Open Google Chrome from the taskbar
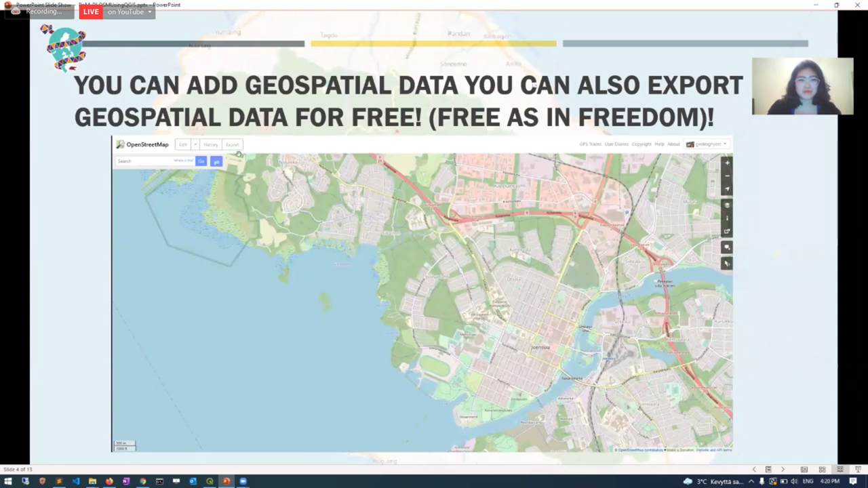 point(142,481)
